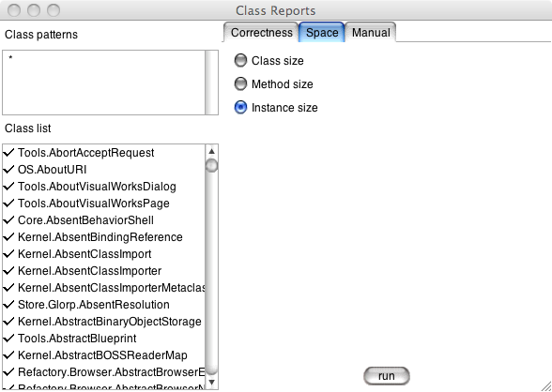
Task: Click class list scroll down arrow
Action: [x=211, y=383]
